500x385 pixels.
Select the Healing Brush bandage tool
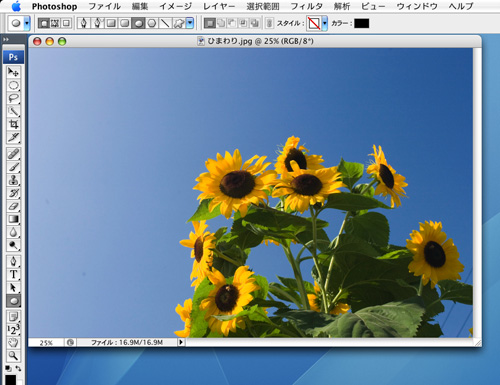click(x=13, y=154)
